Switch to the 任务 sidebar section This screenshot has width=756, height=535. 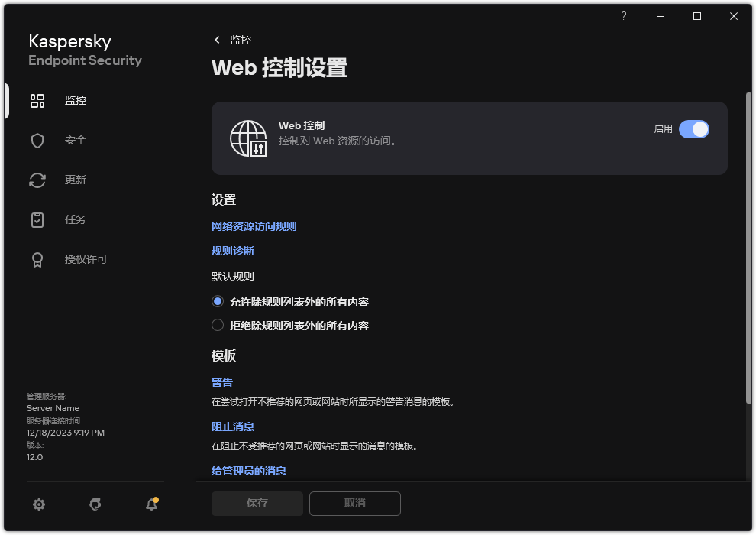click(76, 219)
